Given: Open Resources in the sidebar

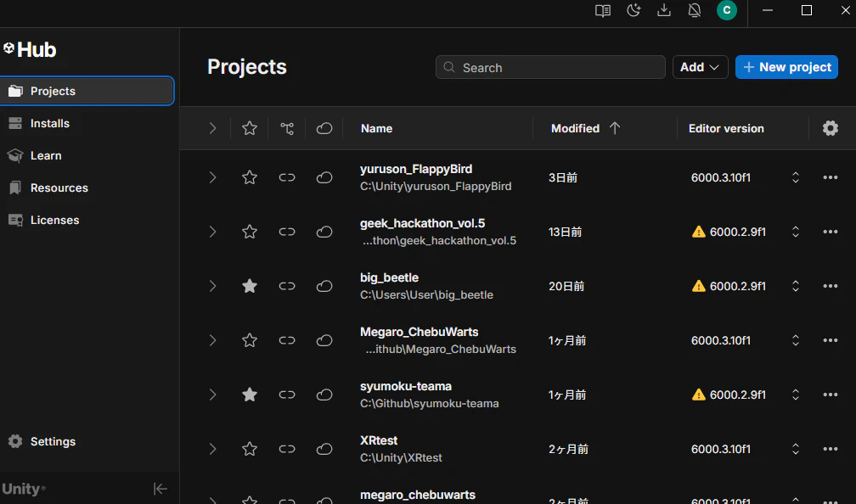Looking at the screenshot, I should coord(59,188).
